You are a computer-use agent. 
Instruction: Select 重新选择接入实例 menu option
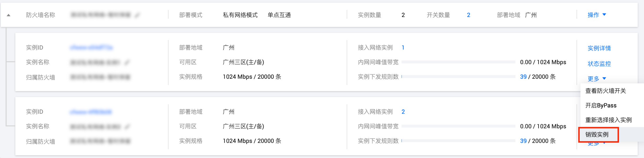pyautogui.click(x=608, y=120)
